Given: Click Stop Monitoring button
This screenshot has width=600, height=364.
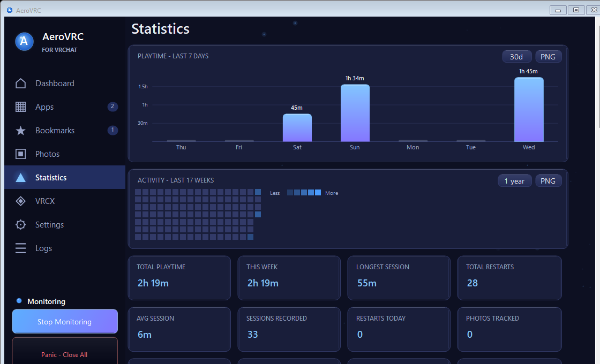Looking at the screenshot, I should (x=65, y=322).
